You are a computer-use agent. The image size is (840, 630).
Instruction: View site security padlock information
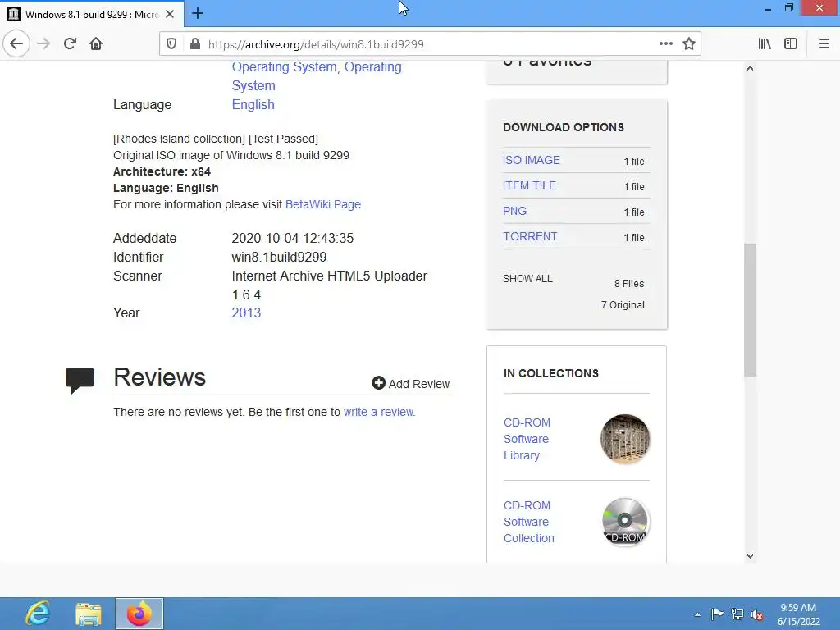195,44
